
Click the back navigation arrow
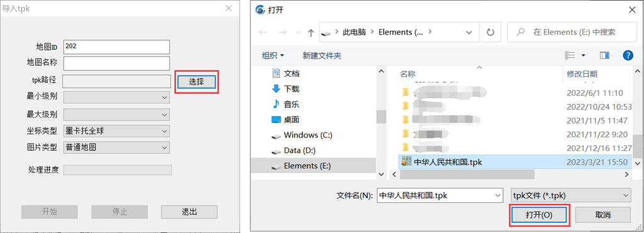click(264, 32)
